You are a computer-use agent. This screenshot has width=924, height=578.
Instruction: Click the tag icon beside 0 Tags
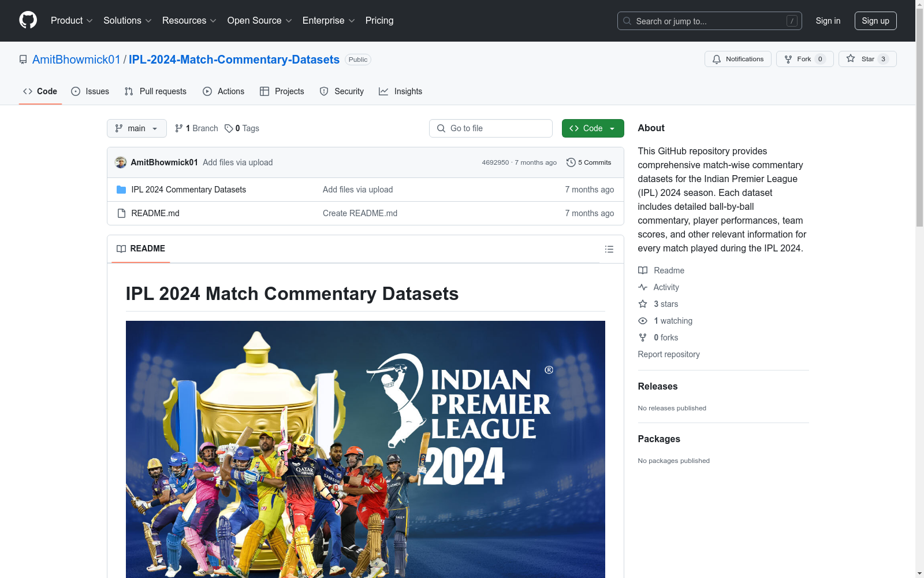pyautogui.click(x=229, y=128)
